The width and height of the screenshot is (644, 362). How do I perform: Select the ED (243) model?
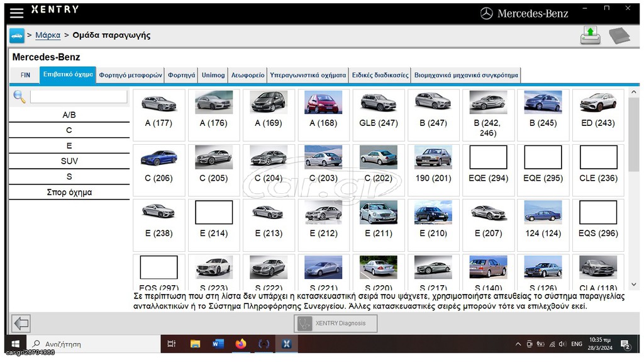click(x=598, y=115)
